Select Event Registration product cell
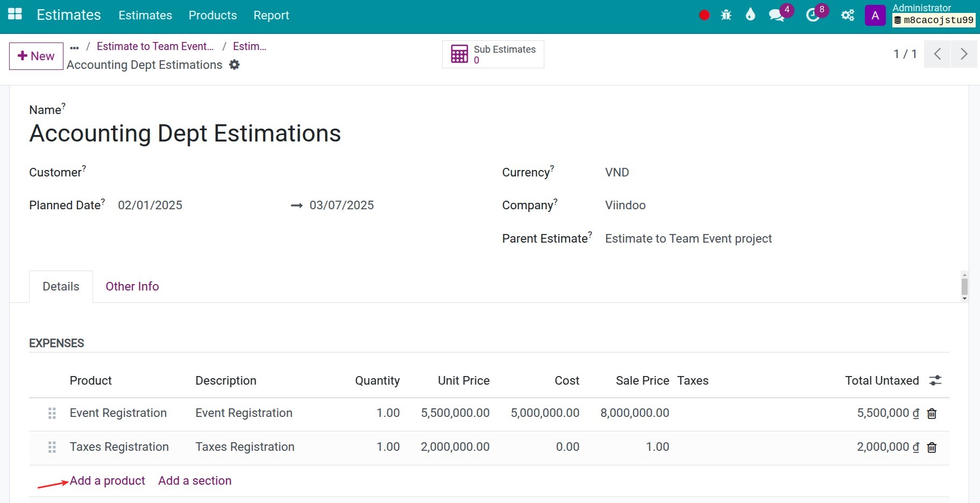 pyautogui.click(x=118, y=413)
